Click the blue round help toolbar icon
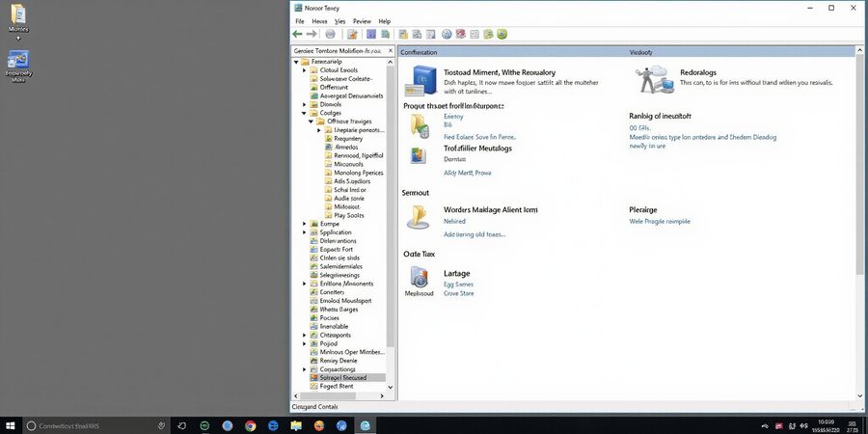 click(x=447, y=35)
